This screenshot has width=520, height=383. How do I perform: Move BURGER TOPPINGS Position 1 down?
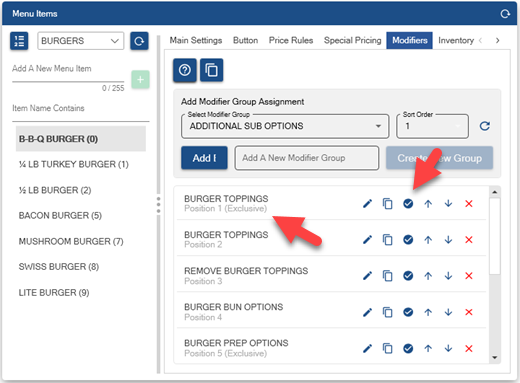[x=448, y=203]
